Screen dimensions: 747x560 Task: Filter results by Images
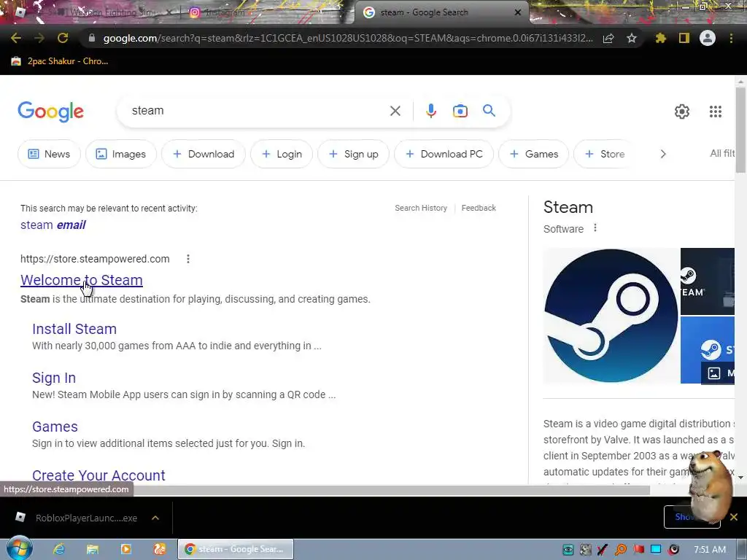[121, 154]
